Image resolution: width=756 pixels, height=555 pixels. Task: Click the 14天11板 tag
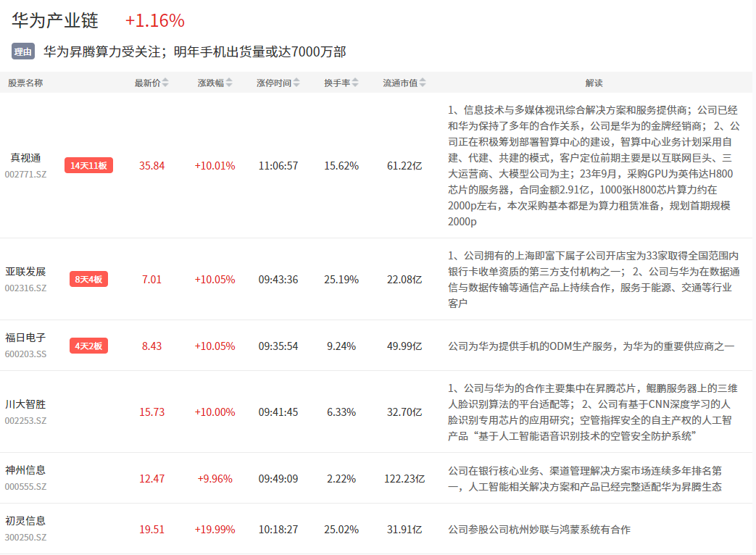(88, 165)
